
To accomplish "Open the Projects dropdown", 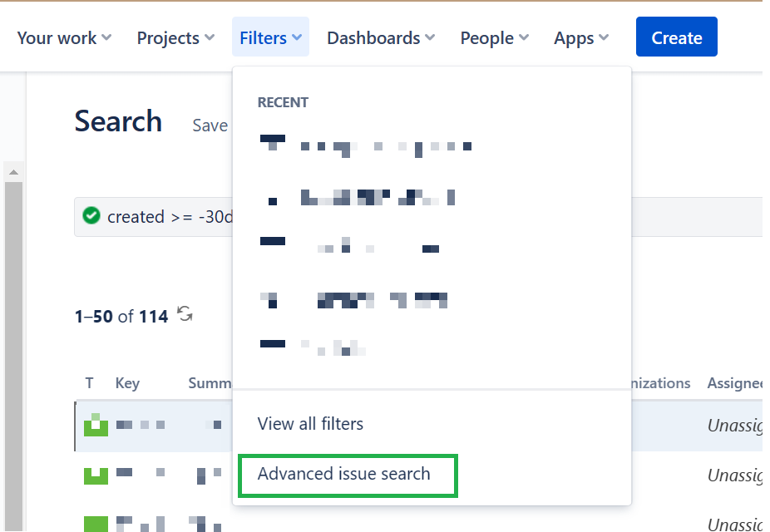I will coord(169,37).
